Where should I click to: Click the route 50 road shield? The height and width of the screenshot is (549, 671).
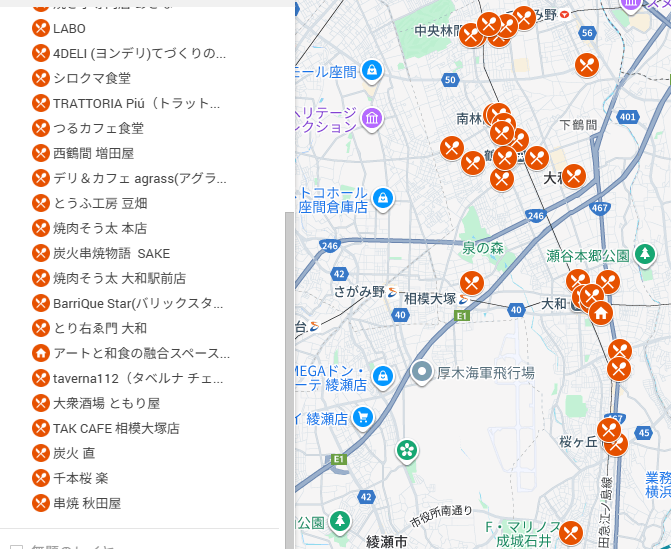coord(450,80)
